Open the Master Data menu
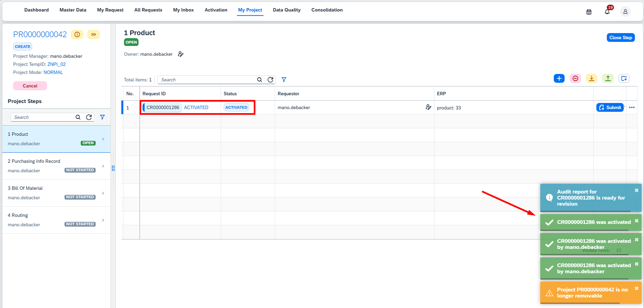 tap(73, 10)
